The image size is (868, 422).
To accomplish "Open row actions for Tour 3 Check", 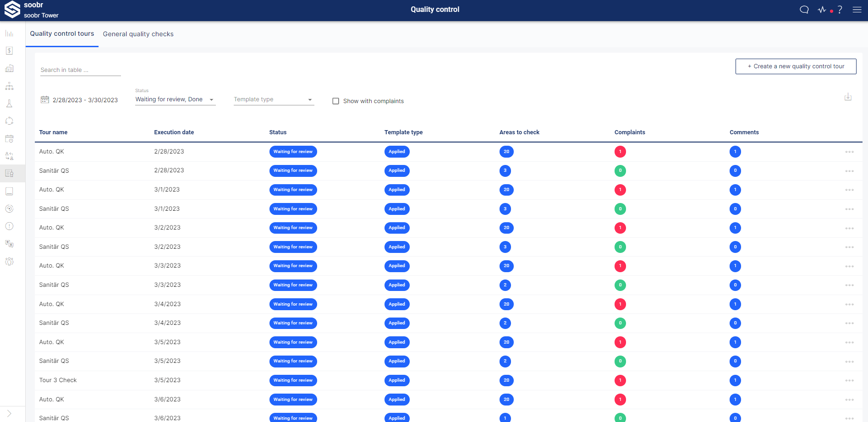I will click(849, 380).
